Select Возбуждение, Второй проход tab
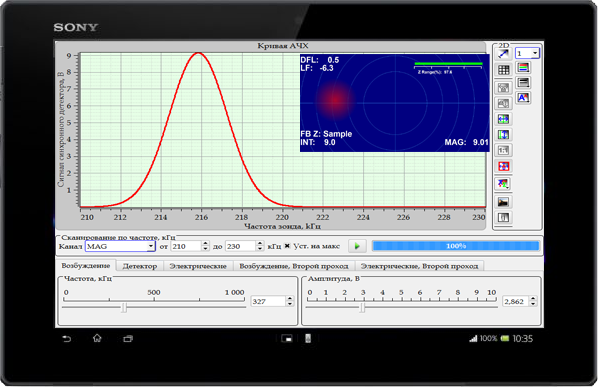Viewport: 600px width, 388px height. click(294, 266)
